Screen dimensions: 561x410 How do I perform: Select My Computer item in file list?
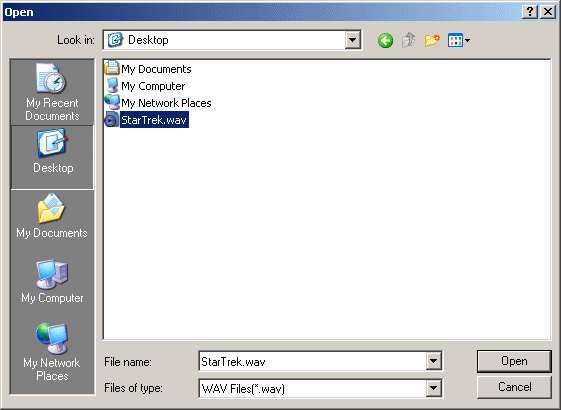(145, 86)
